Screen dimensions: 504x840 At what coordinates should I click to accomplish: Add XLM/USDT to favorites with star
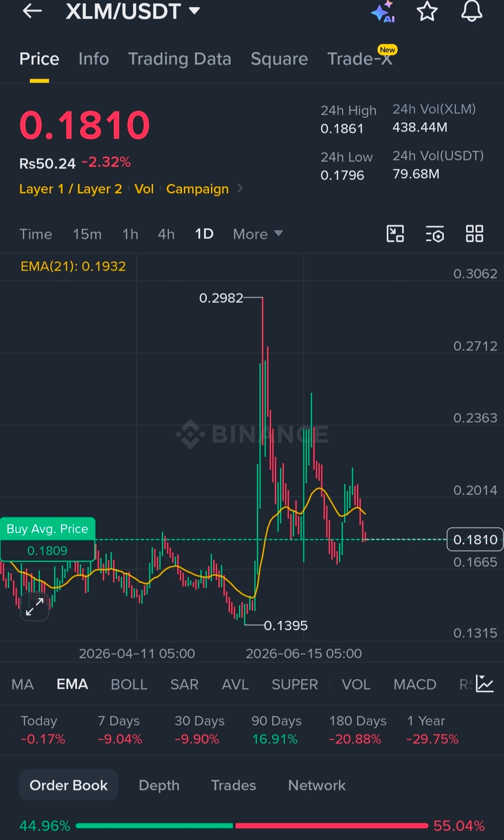pyautogui.click(x=427, y=11)
